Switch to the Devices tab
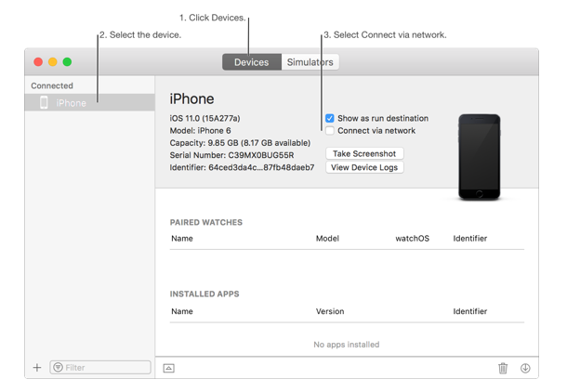Viewport: 567px width, 392px height. 252,62
